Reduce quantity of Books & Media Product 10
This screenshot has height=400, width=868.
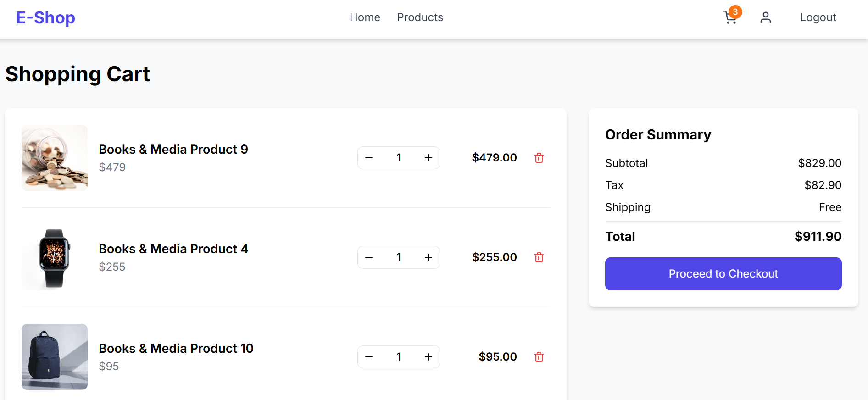(x=369, y=357)
